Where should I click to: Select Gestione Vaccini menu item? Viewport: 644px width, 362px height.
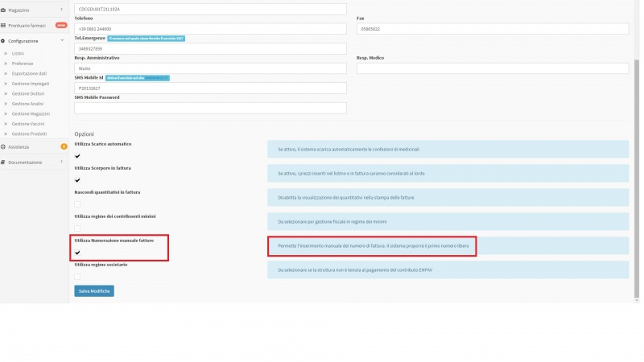pos(29,123)
